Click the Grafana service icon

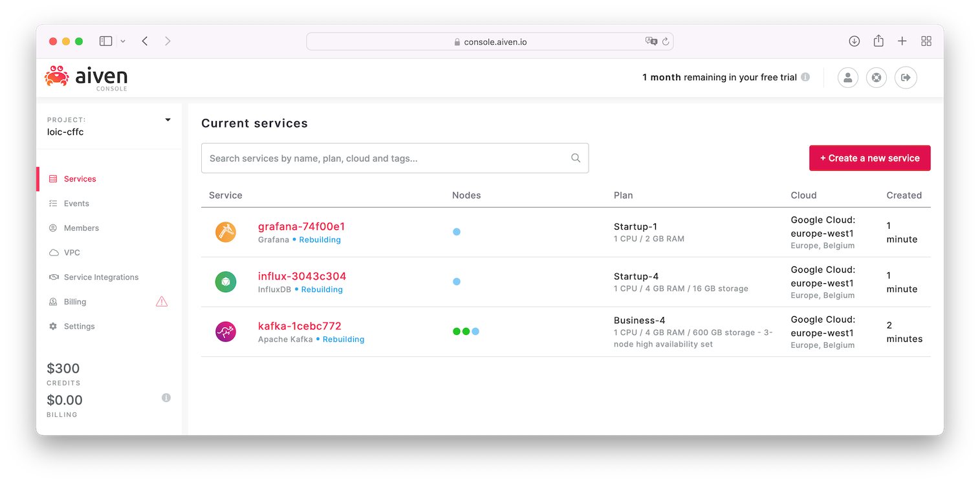click(x=226, y=231)
